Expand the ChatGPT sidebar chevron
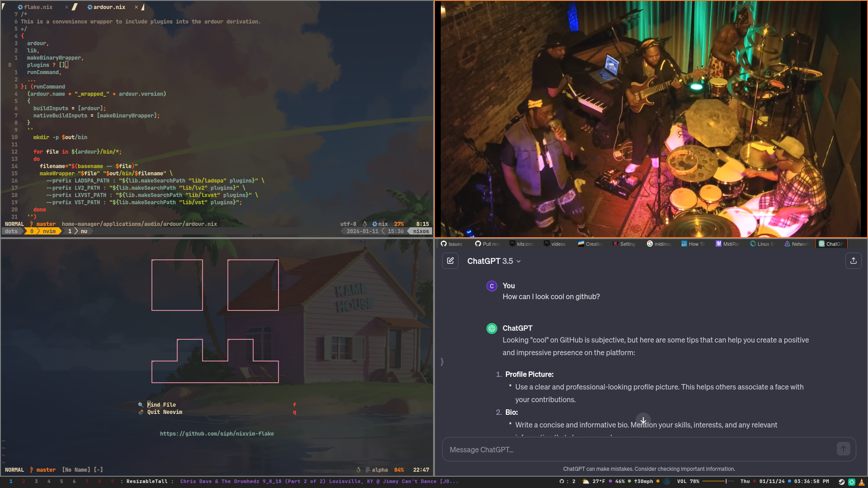The height and width of the screenshot is (488, 868). pyautogui.click(x=442, y=361)
